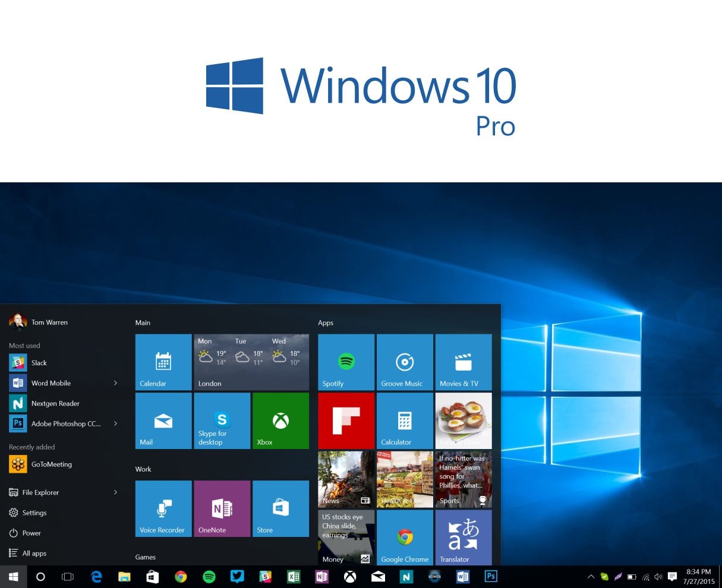
Task: Open the Mail tile in Main group
Action: click(163, 421)
